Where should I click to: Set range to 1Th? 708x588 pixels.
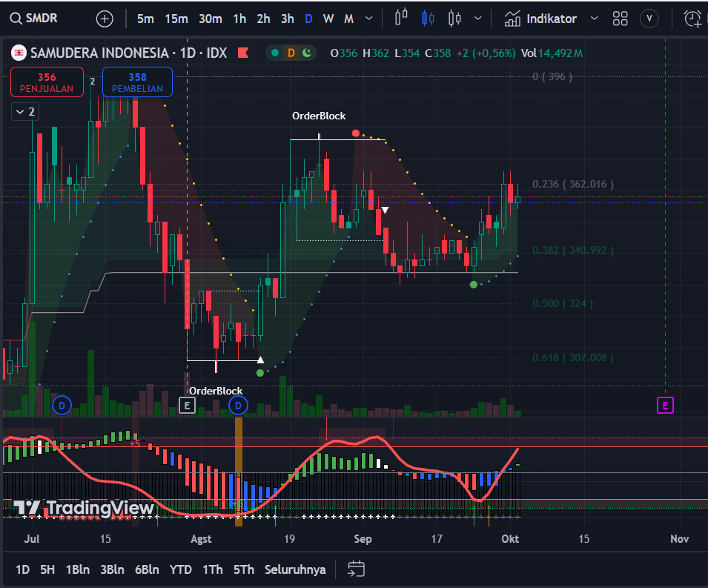tap(213, 570)
